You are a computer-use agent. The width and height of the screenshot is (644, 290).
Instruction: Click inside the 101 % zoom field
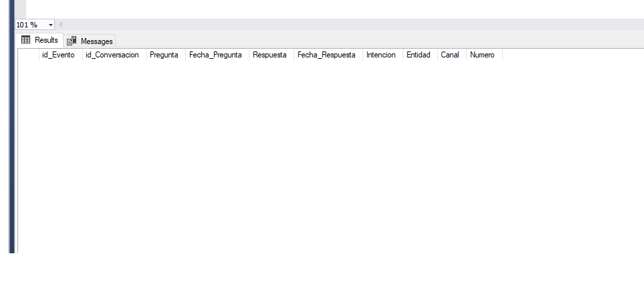(29, 25)
